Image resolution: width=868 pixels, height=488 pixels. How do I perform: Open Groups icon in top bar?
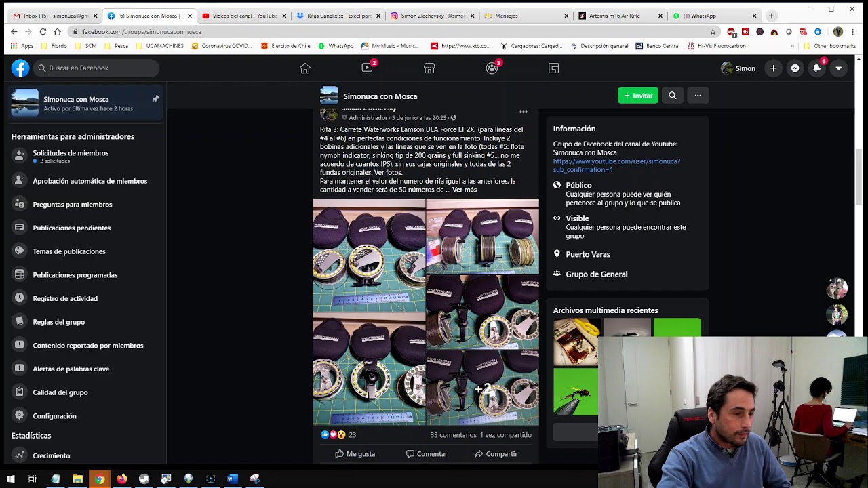coord(492,68)
